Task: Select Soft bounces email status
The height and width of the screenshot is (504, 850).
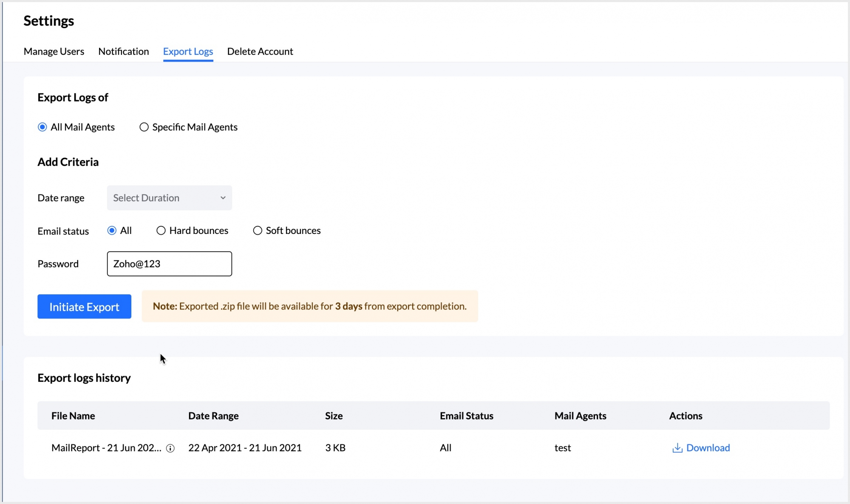Action: point(258,231)
